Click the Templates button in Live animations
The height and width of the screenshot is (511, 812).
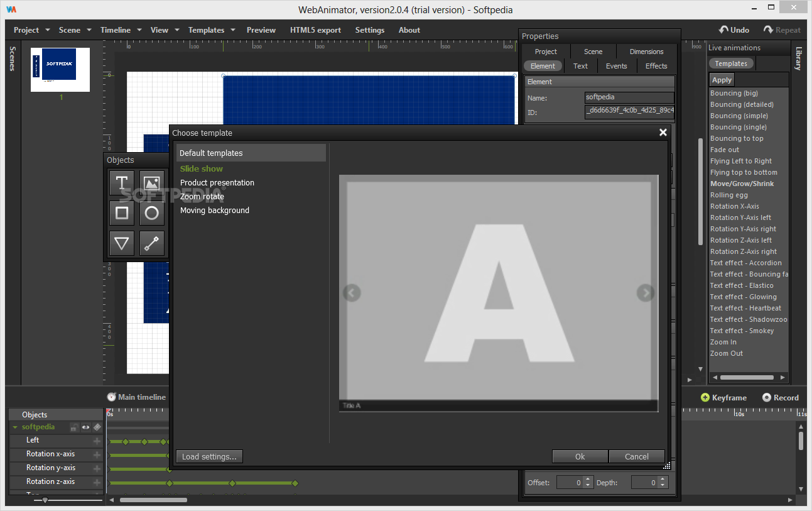[731, 63]
